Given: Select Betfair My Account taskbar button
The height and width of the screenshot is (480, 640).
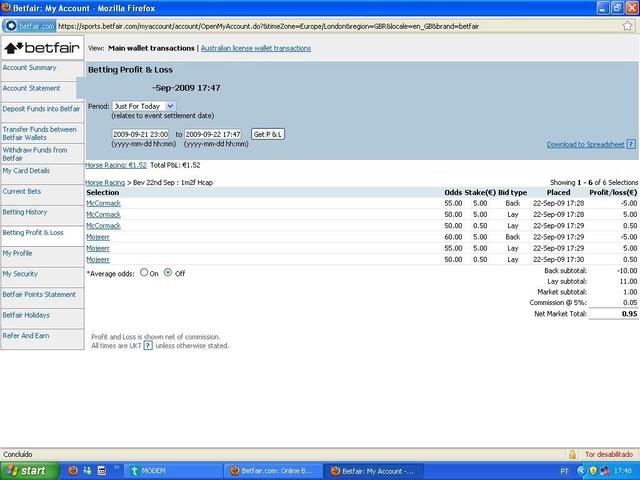Looking at the screenshot, I should tap(373, 471).
